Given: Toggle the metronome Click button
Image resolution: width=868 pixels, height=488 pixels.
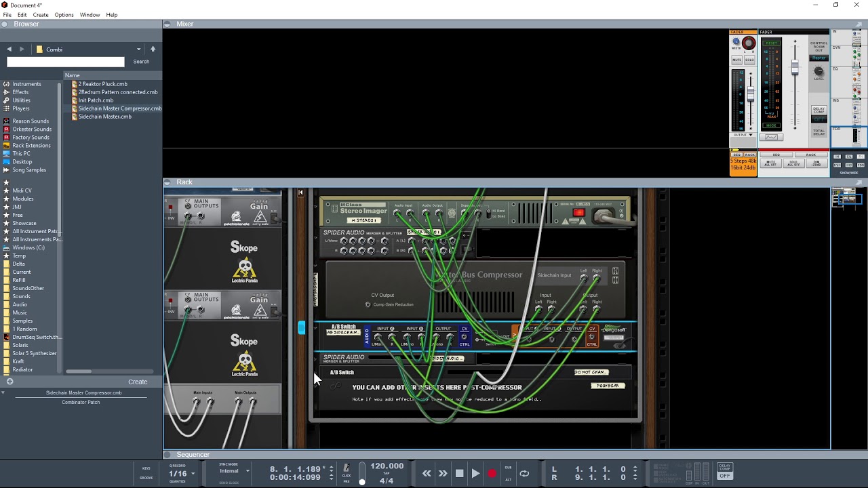Looking at the screenshot, I should [347, 468].
